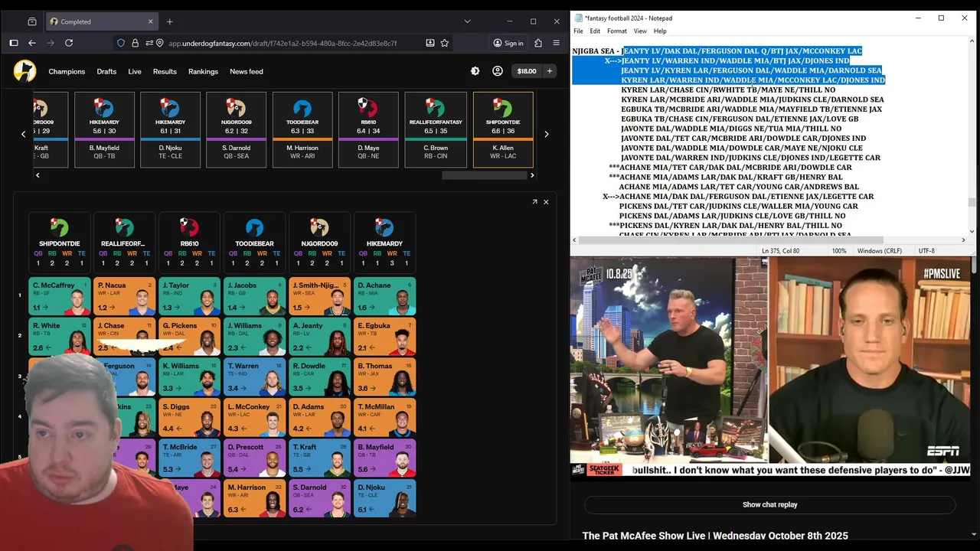980x551 pixels.
Task: Open the Rankings nav tab
Action: coord(203,71)
